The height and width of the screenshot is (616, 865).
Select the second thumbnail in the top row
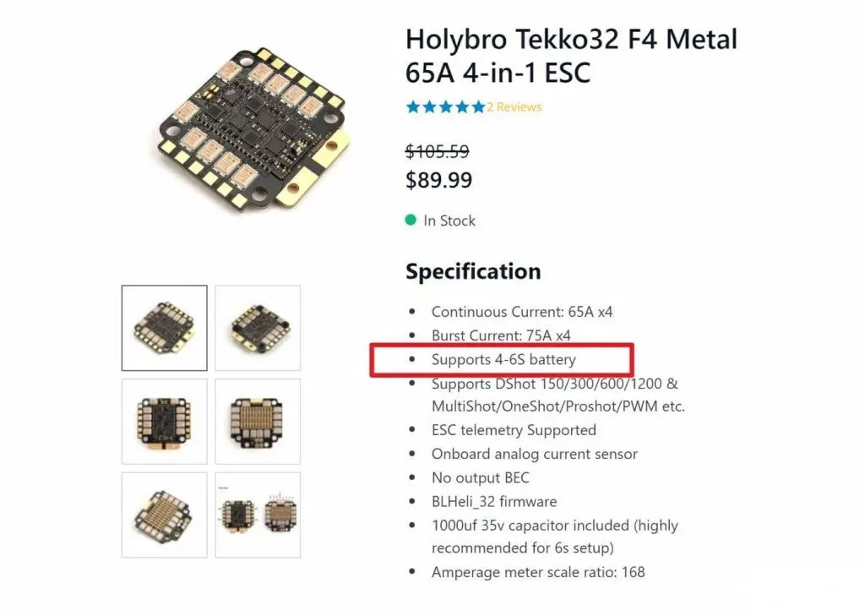(258, 328)
